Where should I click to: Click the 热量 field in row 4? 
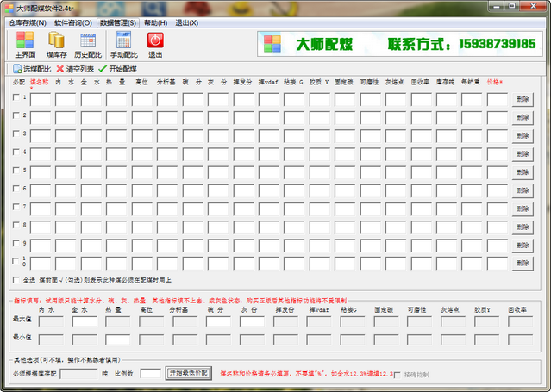tap(116, 154)
